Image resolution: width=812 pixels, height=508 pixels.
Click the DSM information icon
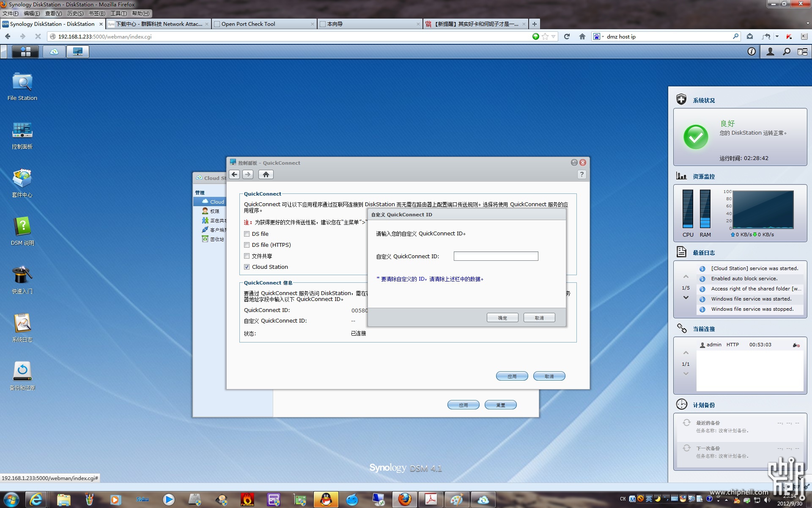tap(752, 52)
